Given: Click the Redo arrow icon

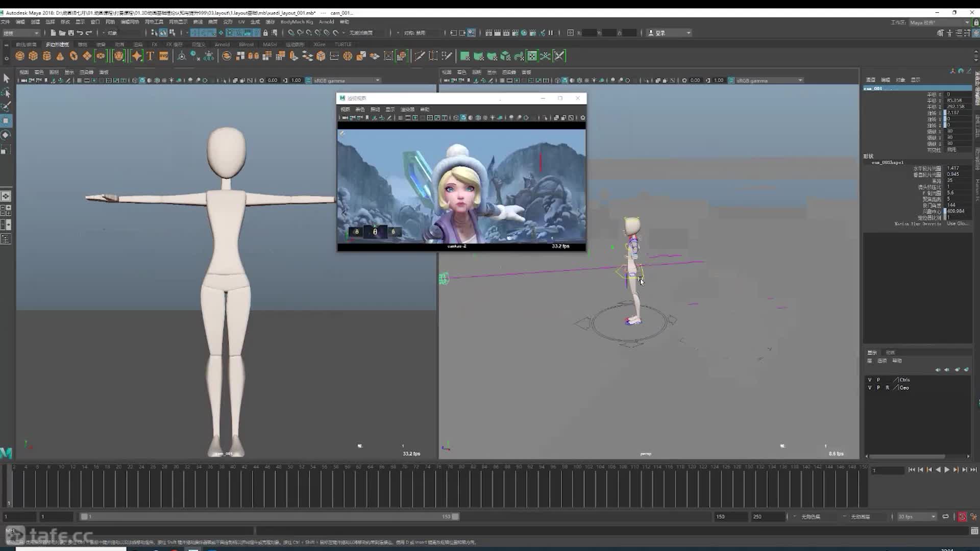Looking at the screenshot, I should coord(88,33).
